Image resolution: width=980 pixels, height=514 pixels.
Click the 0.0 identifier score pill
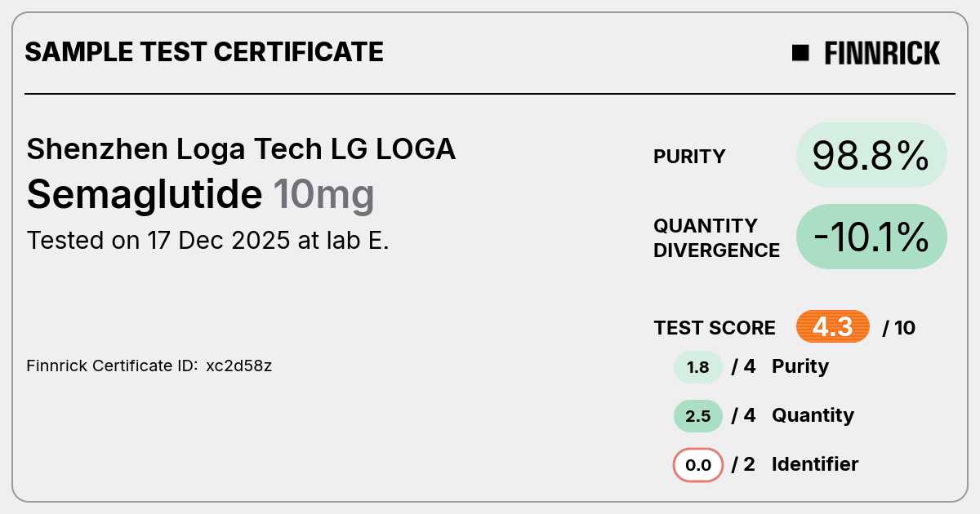point(698,465)
